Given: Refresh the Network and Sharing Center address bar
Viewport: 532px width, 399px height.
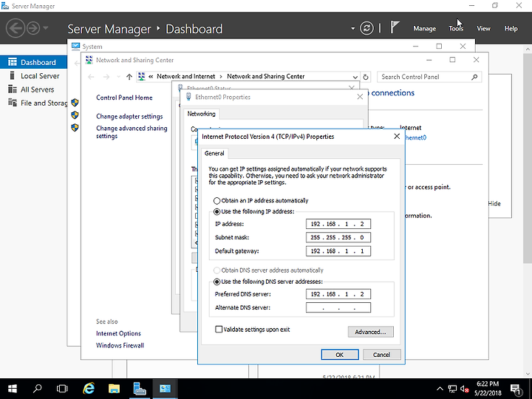Looking at the screenshot, I should click(x=366, y=77).
